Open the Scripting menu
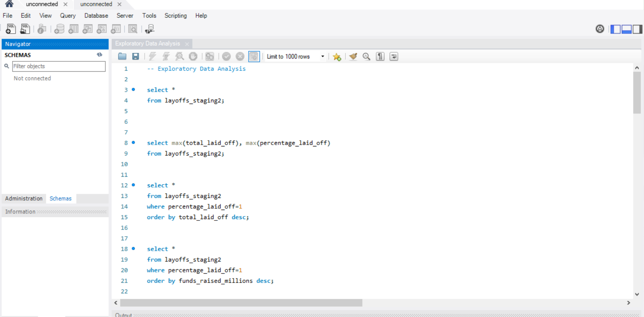The width and height of the screenshot is (644, 317). tap(175, 15)
